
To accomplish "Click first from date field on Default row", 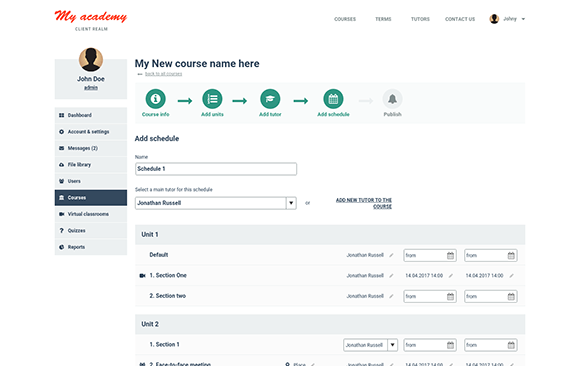I will (x=430, y=255).
